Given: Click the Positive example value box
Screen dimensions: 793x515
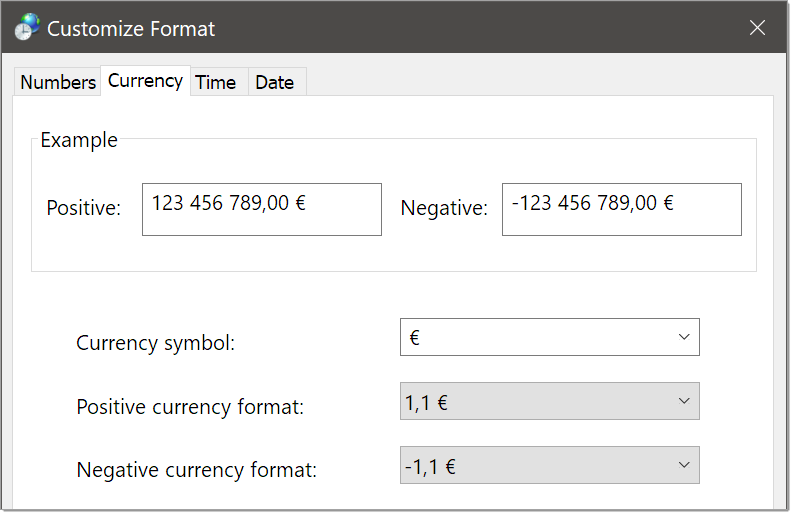Looking at the screenshot, I should coord(261,209).
